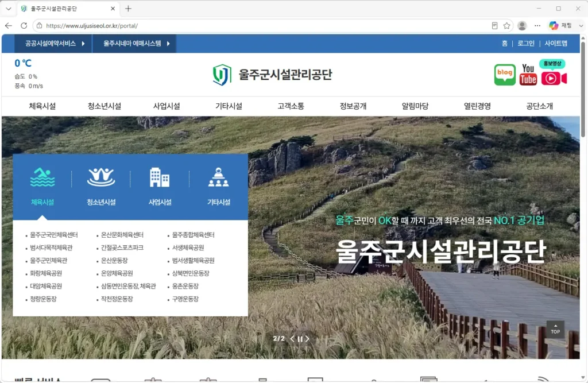The height and width of the screenshot is (383, 588).
Task: Click the browser address bar URL
Action: 92,25
